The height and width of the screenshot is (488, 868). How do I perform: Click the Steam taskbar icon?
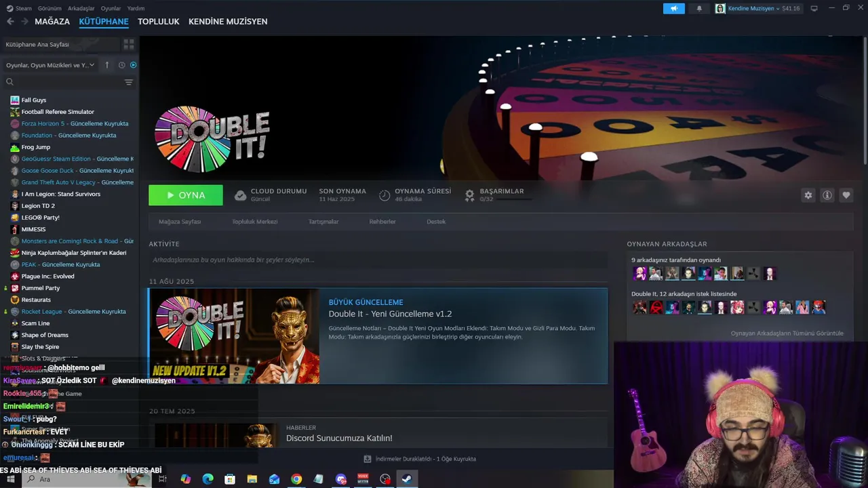click(x=406, y=479)
